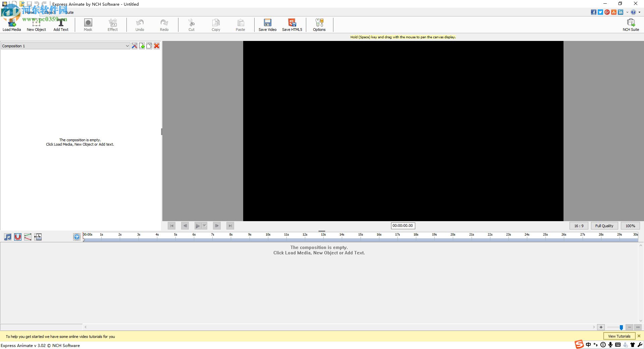This screenshot has height=349, width=644.
Task: Step back one frame
Action: pos(185,226)
